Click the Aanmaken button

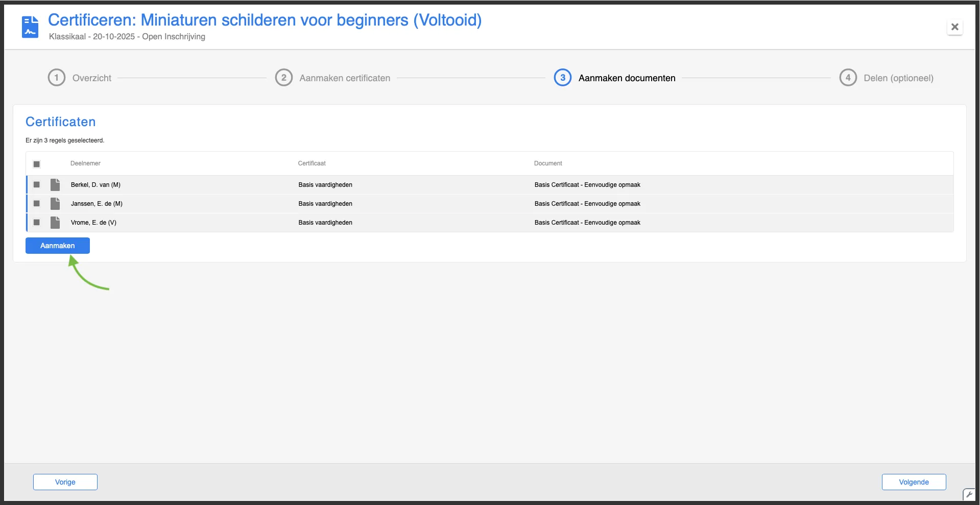coord(58,246)
